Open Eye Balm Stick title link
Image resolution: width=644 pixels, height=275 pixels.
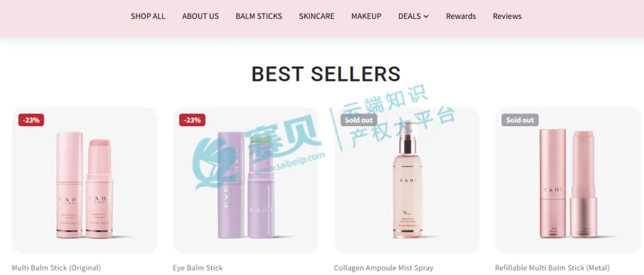(x=197, y=268)
